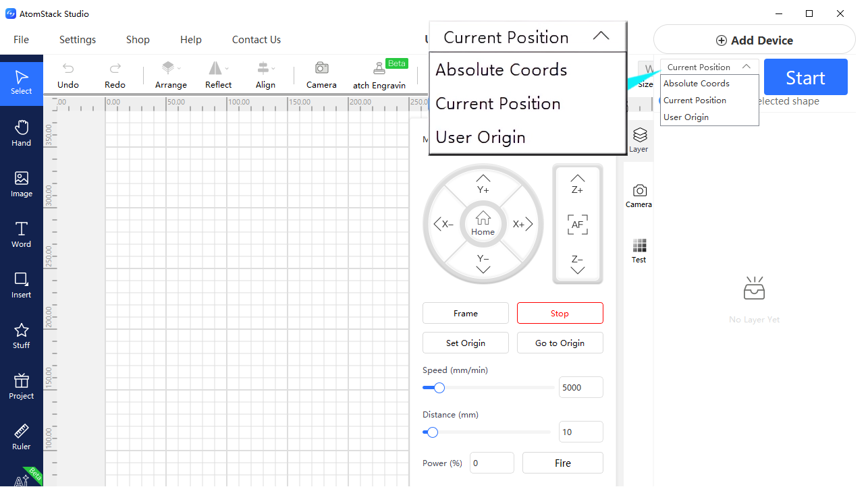Click the Frame button
Image resolution: width=868 pixels, height=487 pixels.
466,313
